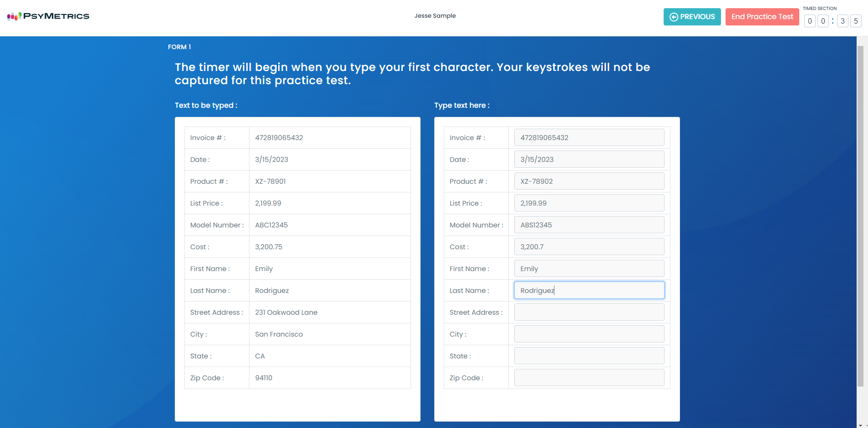Click the End Practice Test button
This screenshot has height=428, width=868.
[x=762, y=17]
